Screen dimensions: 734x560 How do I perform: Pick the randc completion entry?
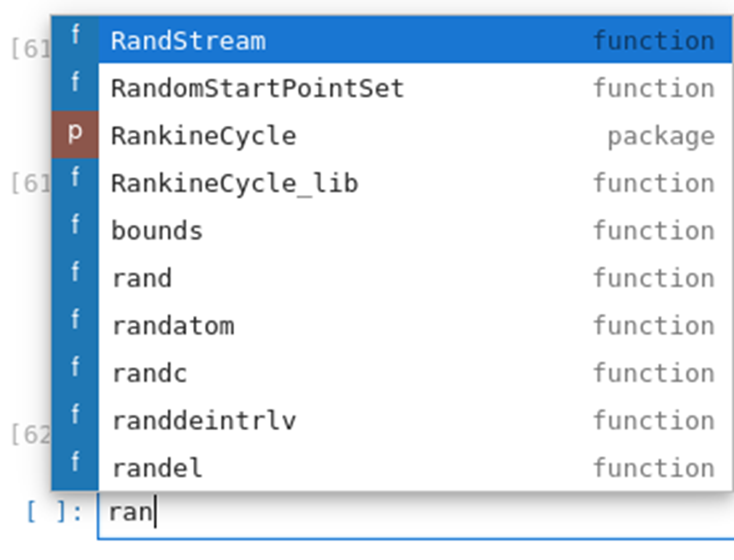[149, 373]
